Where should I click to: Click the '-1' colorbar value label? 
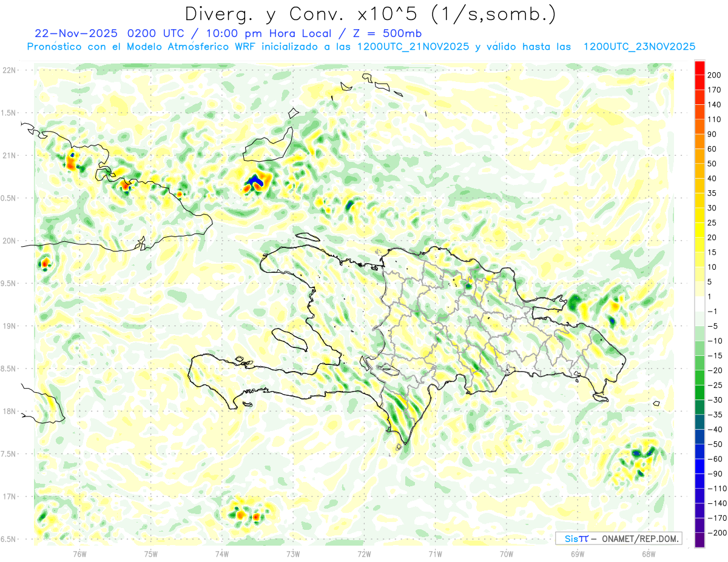click(x=713, y=311)
